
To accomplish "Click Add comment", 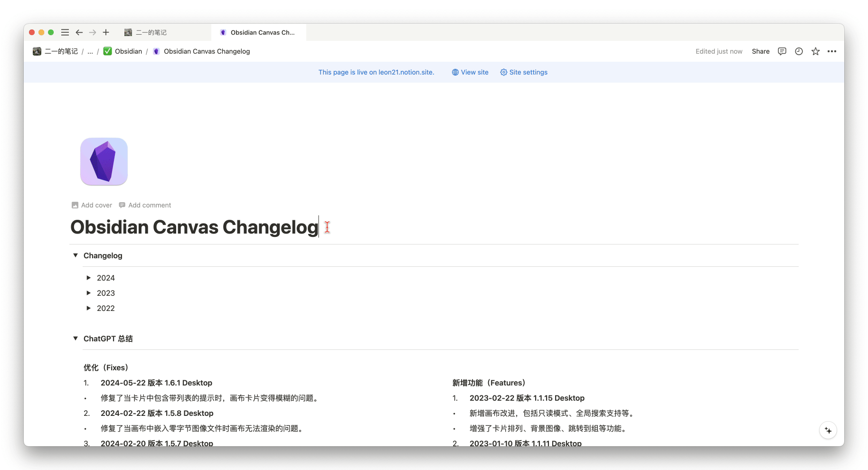I will tap(145, 205).
